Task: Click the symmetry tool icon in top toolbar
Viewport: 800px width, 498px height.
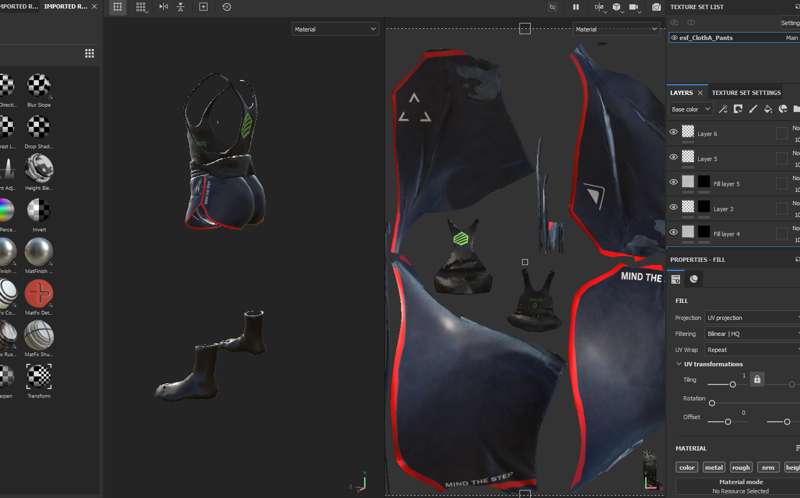Action: tap(164, 7)
